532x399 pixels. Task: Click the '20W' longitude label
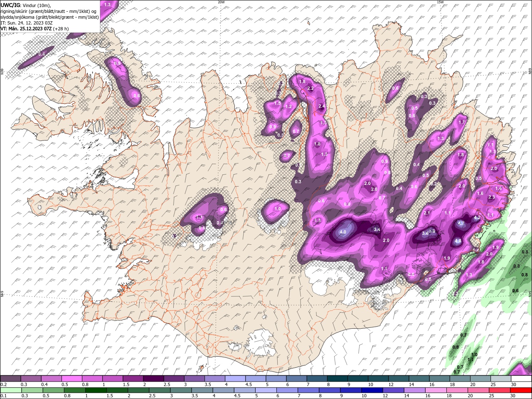point(221,2)
